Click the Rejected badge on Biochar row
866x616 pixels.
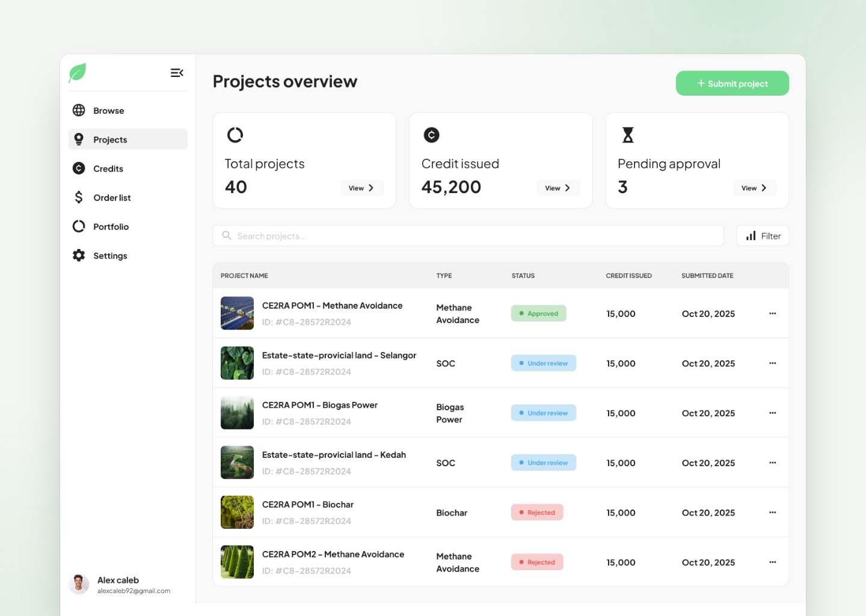click(537, 513)
